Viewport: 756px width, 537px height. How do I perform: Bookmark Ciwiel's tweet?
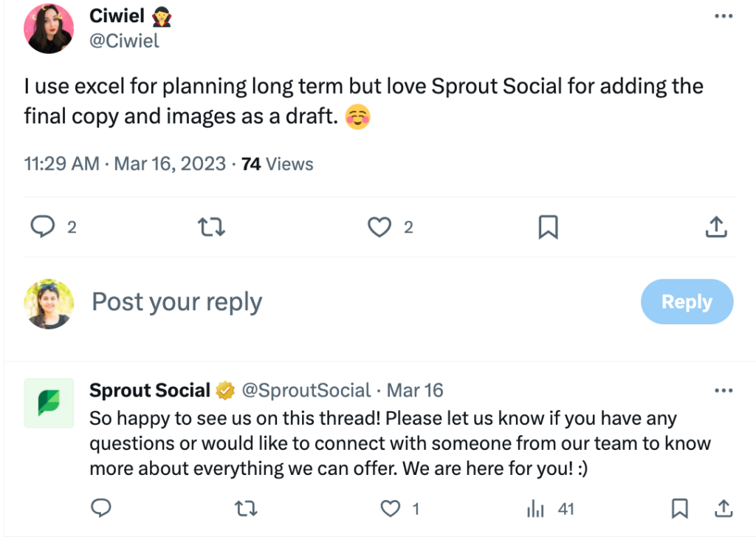point(548,228)
